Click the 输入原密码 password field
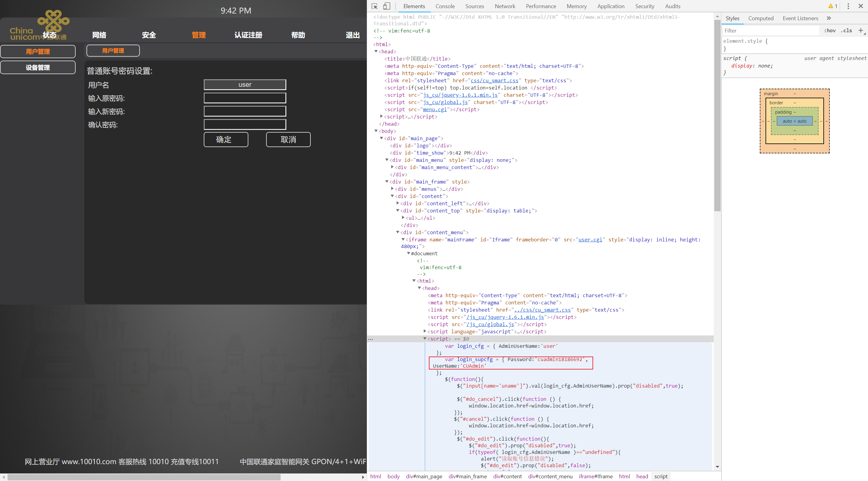 coord(245,98)
